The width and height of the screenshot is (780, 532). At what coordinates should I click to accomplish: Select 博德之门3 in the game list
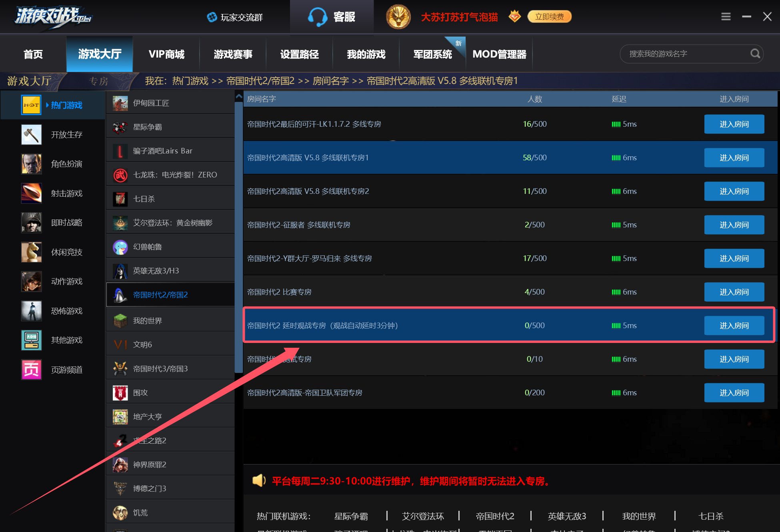click(170, 488)
